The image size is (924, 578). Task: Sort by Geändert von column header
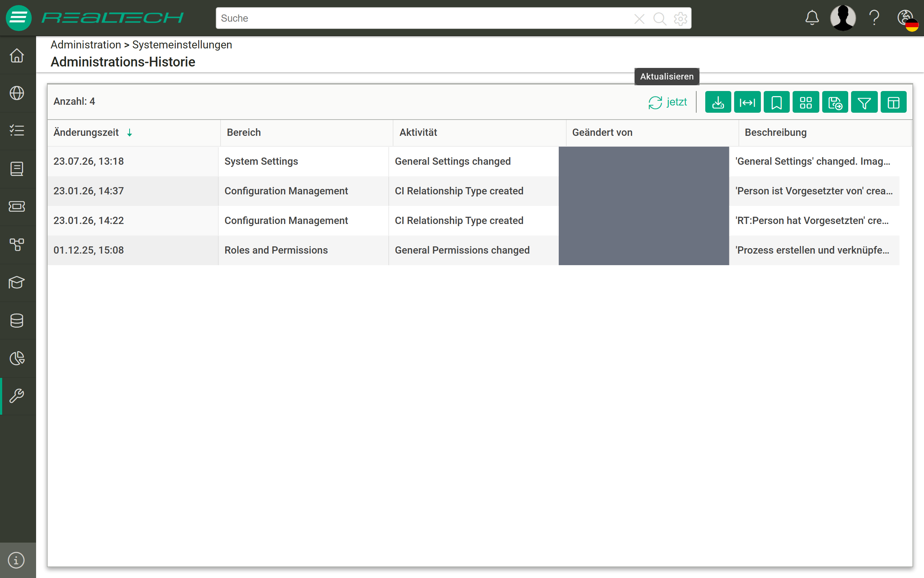click(652, 133)
